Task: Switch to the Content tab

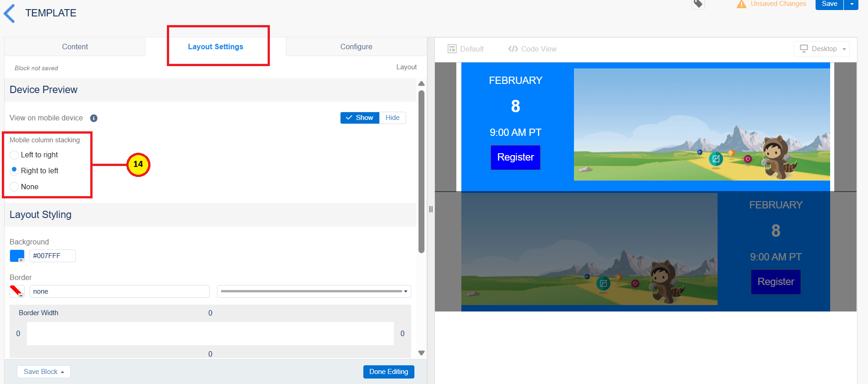Action: point(75,47)
